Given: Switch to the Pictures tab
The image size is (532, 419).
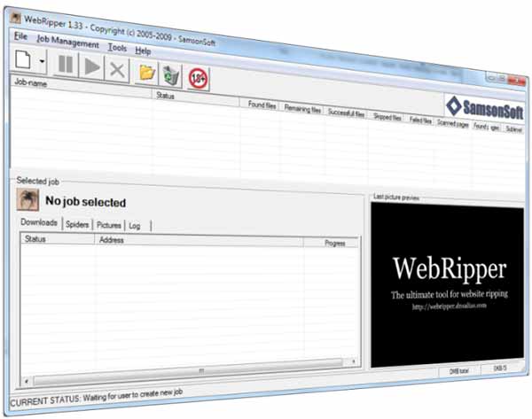Looking at the screenshot, I should click(x=108, y=225).
